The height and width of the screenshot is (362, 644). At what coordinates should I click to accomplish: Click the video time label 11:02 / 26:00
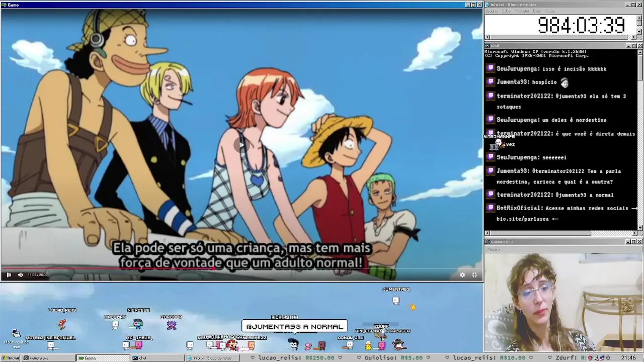37,275
